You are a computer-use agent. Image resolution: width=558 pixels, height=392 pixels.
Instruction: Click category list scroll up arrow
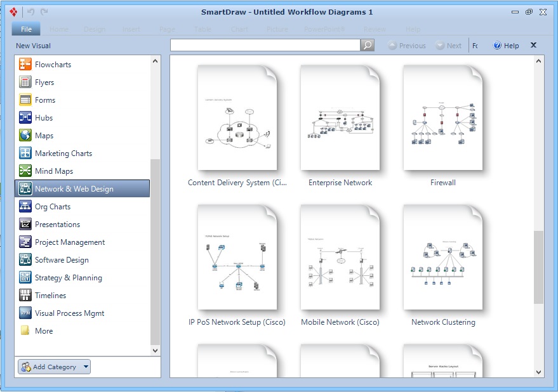[155, 61]
